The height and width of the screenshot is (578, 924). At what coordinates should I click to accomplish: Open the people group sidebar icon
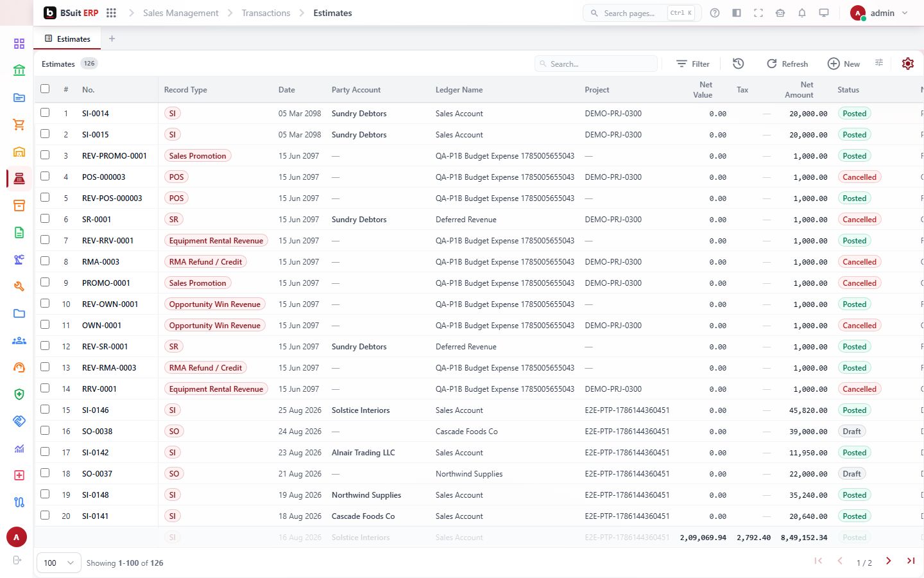[19, 340]
